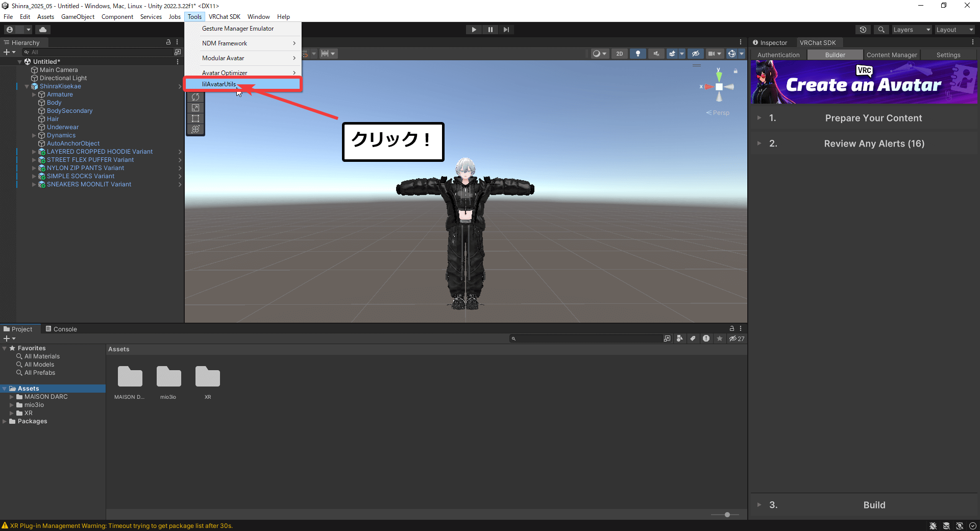Open Settings tab in VRChat SDK
This screenshot has width=980, height=531.
pos(948,55)
